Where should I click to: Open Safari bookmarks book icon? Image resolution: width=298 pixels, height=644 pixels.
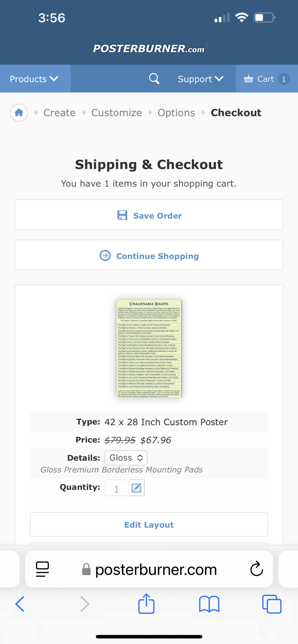[x=209, y=604]
